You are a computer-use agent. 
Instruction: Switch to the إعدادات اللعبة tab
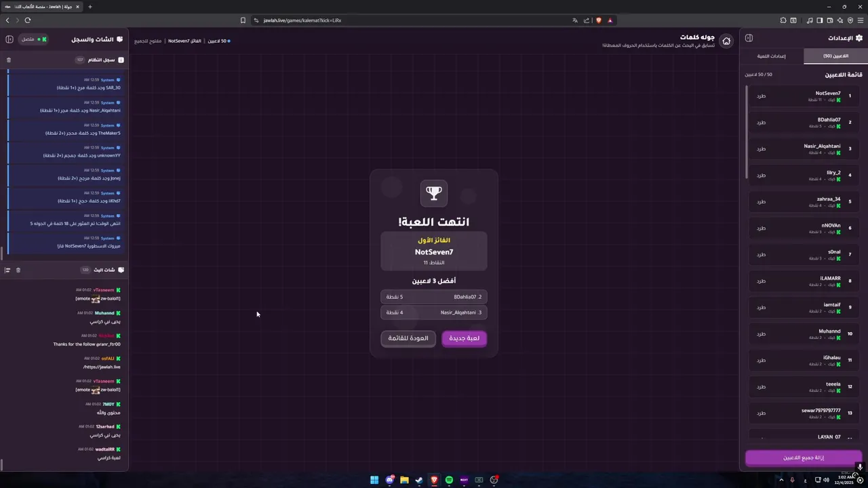coord(771,56)
